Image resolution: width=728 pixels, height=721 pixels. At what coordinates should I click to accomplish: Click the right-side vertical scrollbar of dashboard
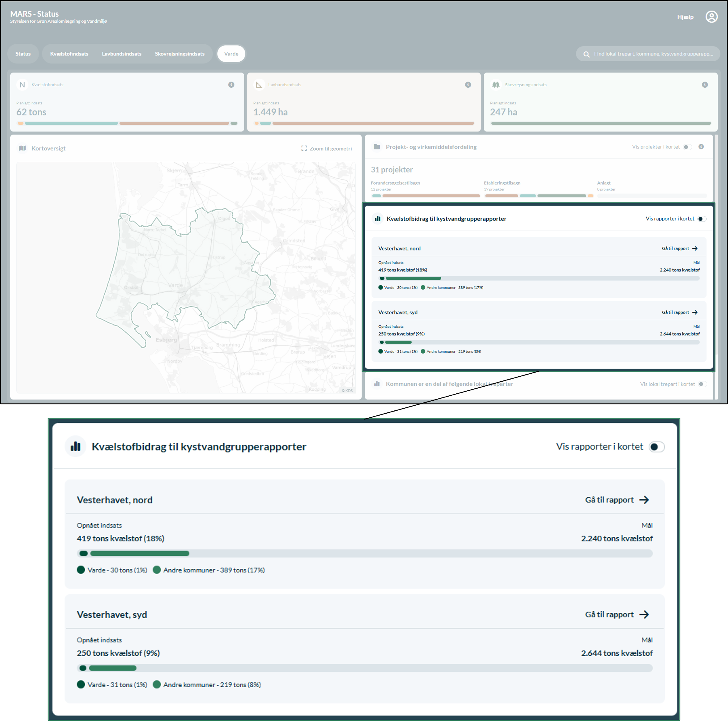click(716, 267)
